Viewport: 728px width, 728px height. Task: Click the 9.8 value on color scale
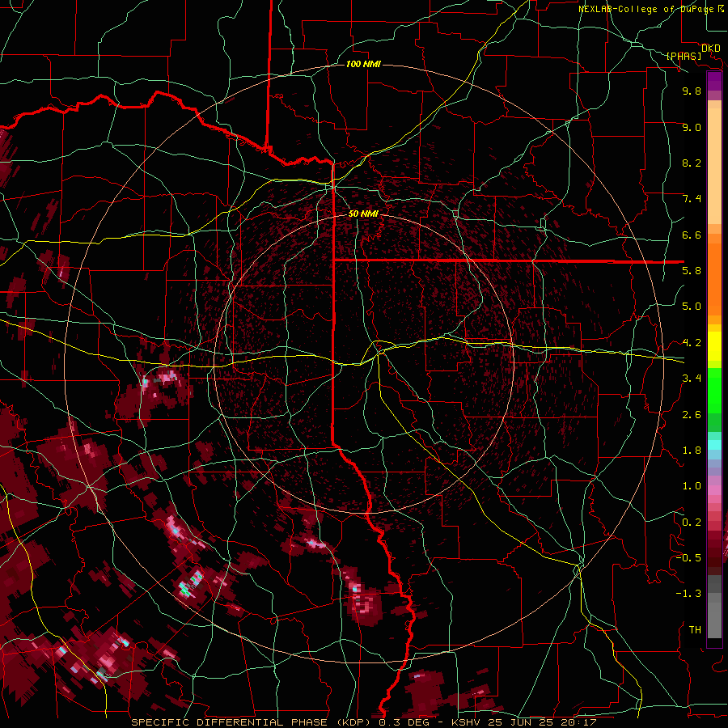pos(692,91)
